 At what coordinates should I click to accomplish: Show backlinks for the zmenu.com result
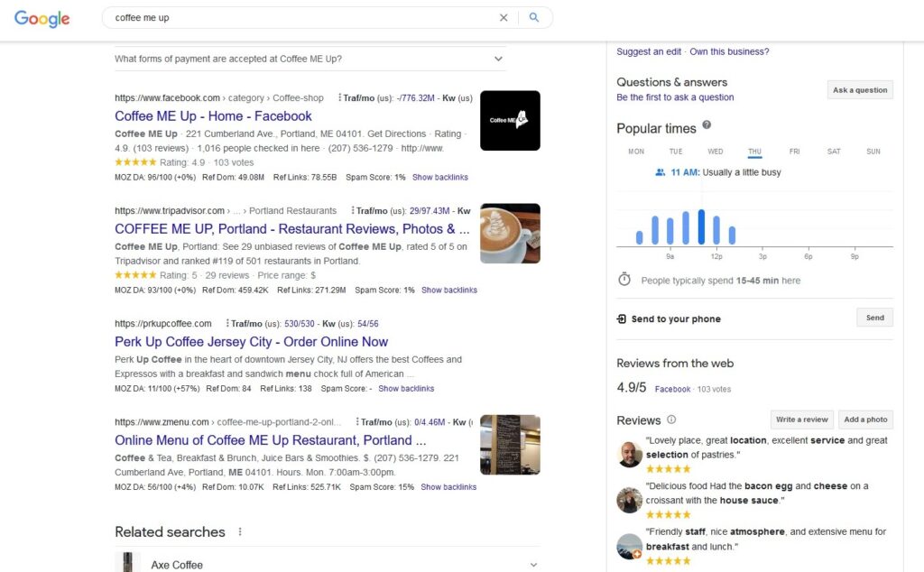(448, 486)
